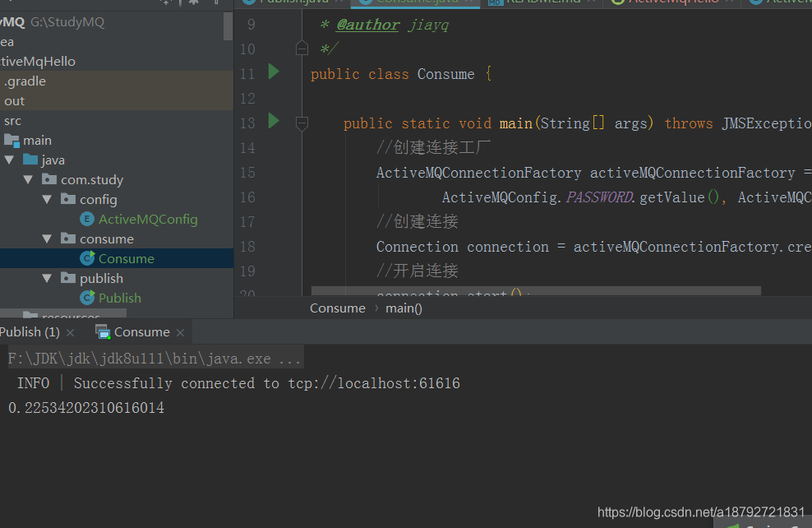
Task: Switch to the Consume run tab
Action: tap(142, 332)
